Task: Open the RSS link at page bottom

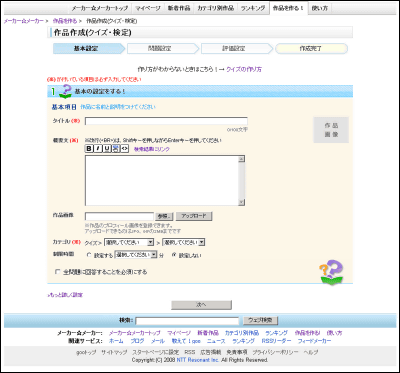Action: pyautogui.click(x=190, y=352)
